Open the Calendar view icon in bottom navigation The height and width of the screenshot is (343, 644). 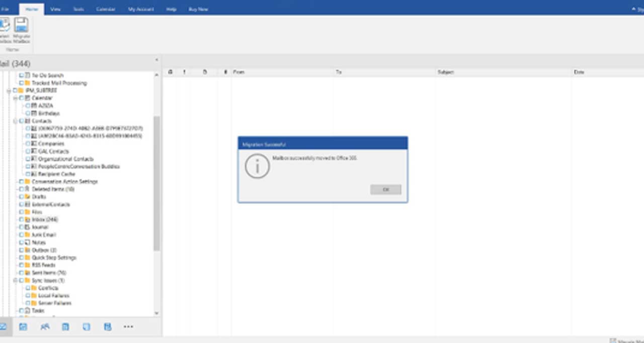(23, 327)
